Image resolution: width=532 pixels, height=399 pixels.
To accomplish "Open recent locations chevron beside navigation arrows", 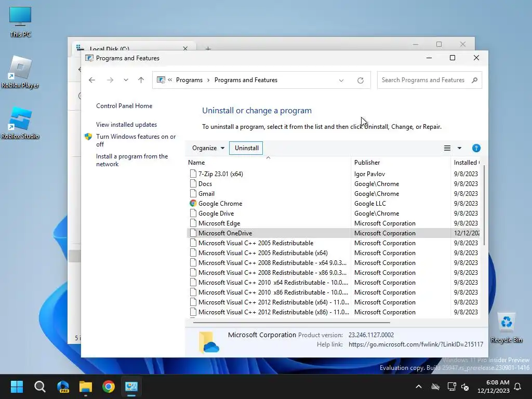I will [126, 80].
